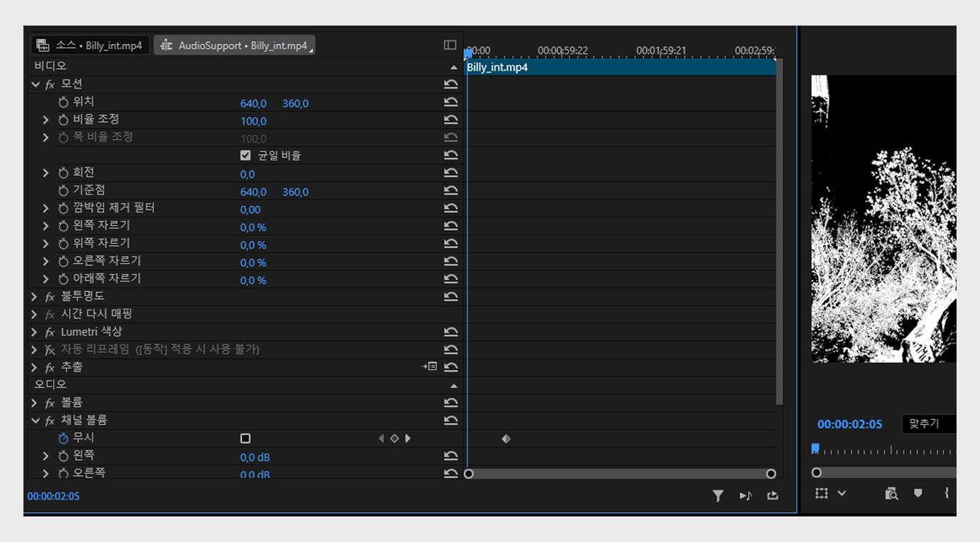This screenshot has width=980, height=542.
Task: Toggle the fx switch for 볼륨
Action: pos(50,403)
